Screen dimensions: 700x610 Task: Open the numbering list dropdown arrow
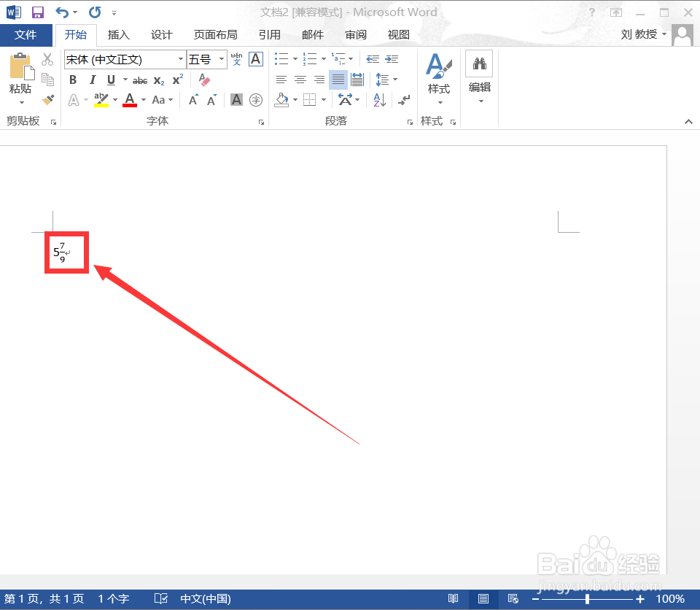point(324,59)
